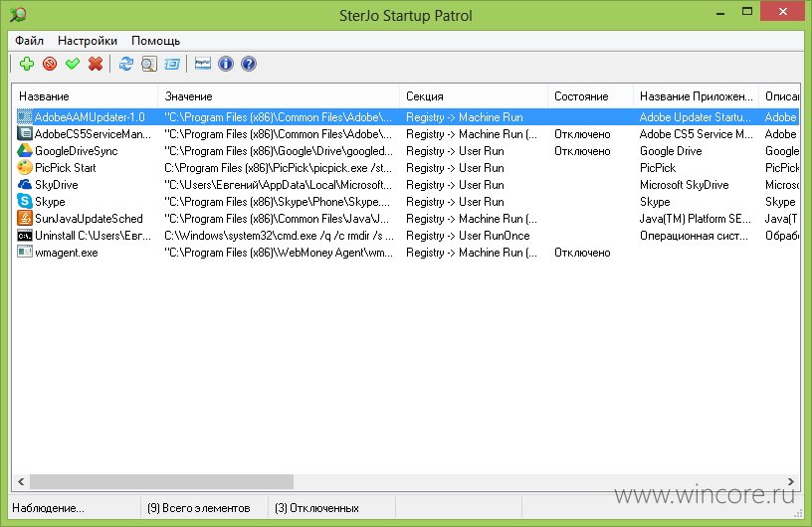Click the cmd.exe command value cell
The image size is (812, 527).
(279, 236)
